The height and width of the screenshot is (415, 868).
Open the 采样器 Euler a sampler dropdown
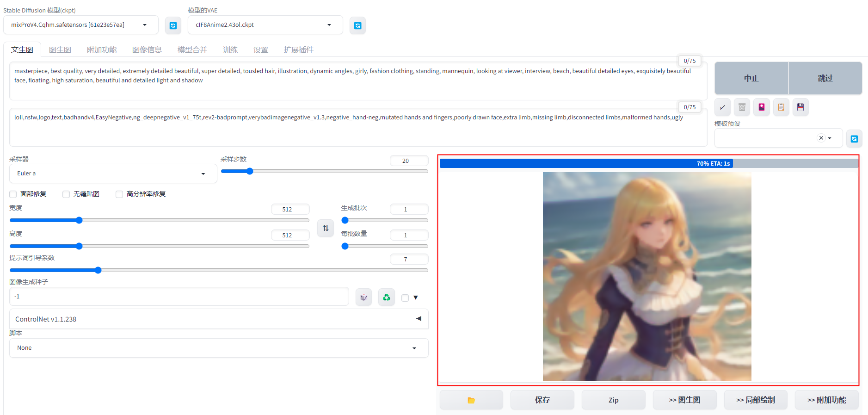pos(113,173)
